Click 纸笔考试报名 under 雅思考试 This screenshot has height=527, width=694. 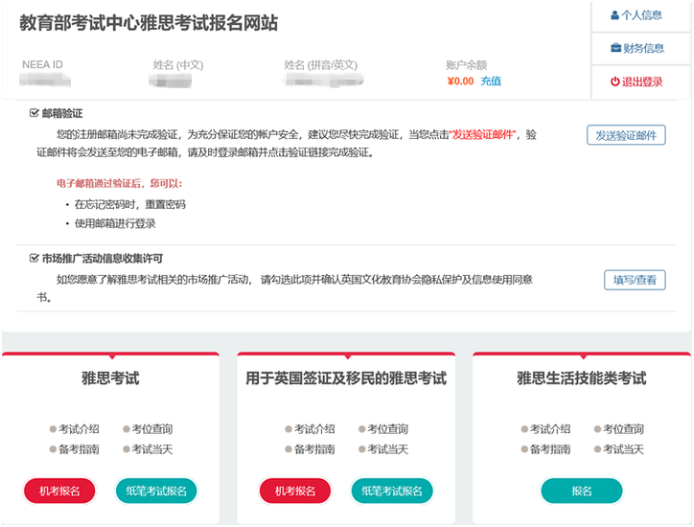point(156,491)
